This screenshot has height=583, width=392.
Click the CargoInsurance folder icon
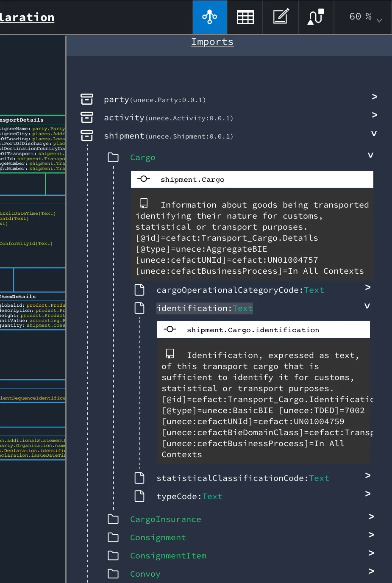[113, 519]
